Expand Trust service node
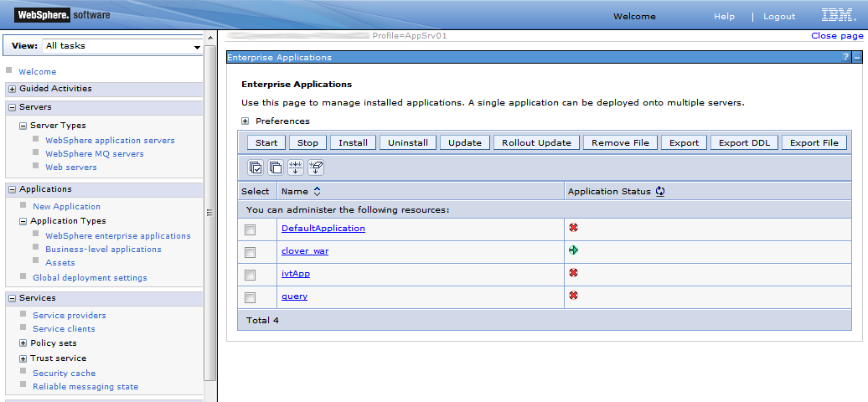This screenshot has width=868, height=402. click(x=23, y=358)
